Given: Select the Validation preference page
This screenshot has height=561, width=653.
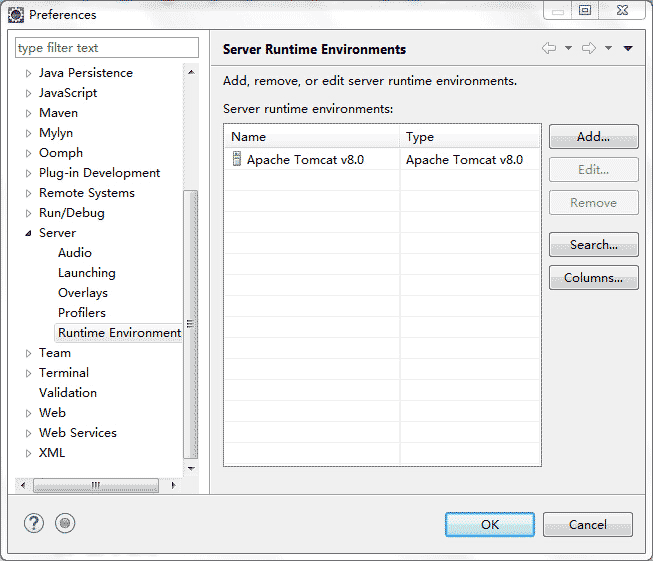Looking at the screenshot, I should (68, 393).
